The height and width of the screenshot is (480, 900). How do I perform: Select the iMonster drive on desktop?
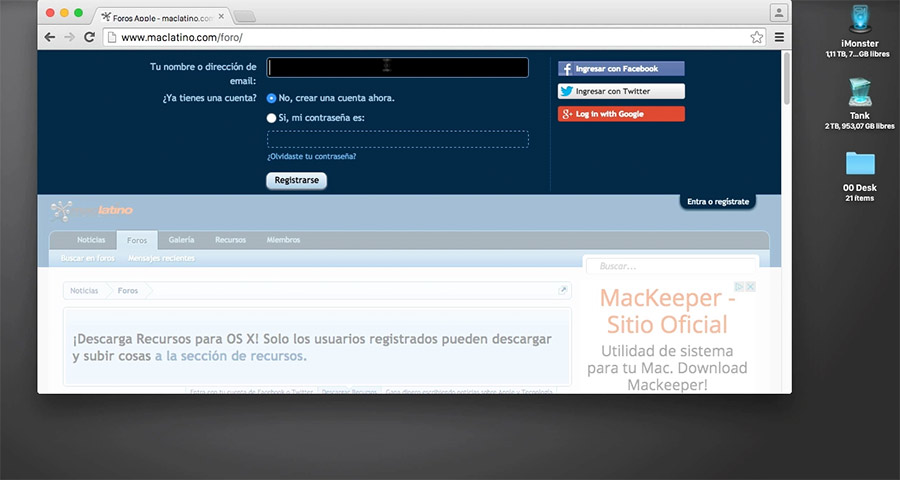859,32
